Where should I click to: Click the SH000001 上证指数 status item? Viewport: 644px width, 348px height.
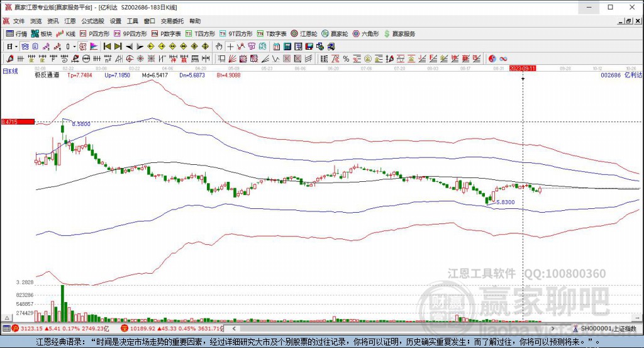[x=605, y=328]
